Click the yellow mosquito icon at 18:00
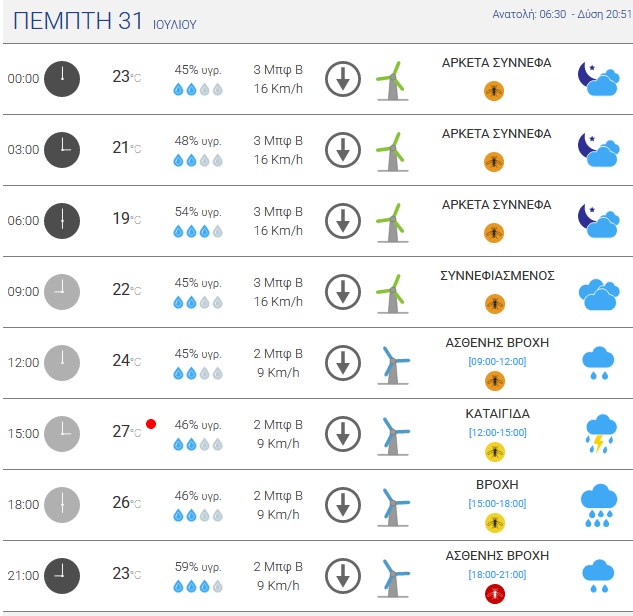This screenshot has height=616, width=633. 495,523
